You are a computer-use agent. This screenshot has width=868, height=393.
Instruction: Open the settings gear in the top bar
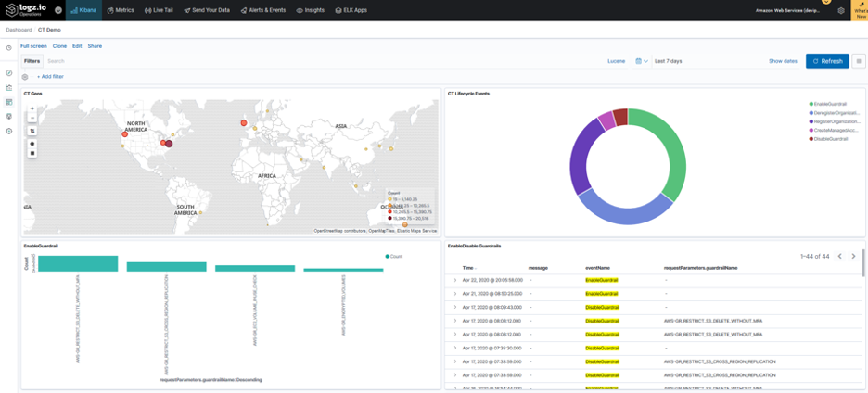841,10
